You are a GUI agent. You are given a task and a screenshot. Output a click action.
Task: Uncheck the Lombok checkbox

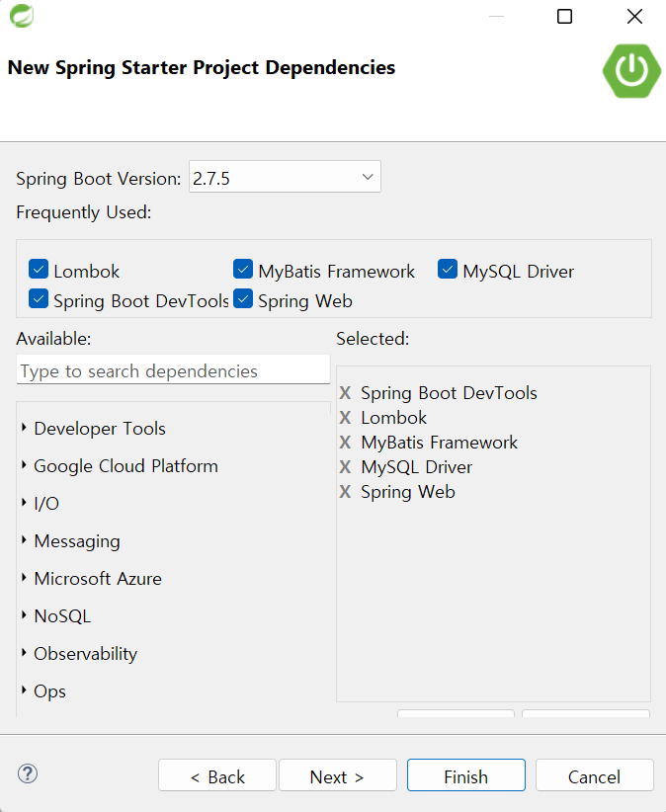[x=38, y=269]
